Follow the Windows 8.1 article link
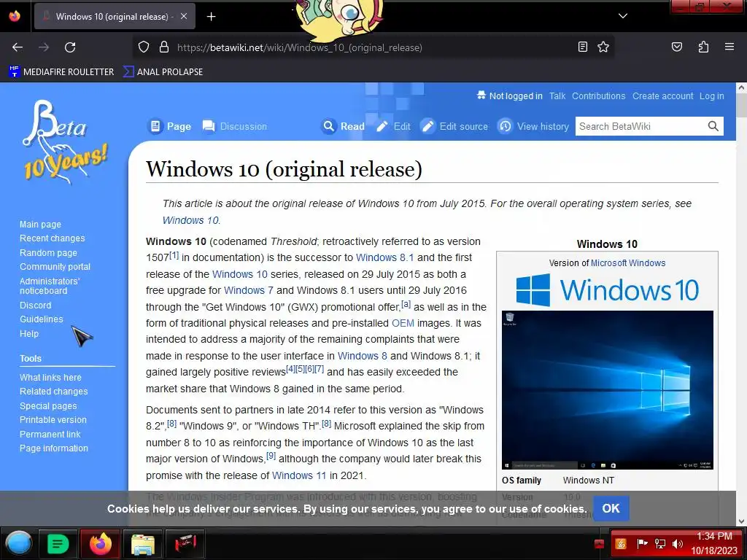 pyautogui.click(x=385, y=257)
